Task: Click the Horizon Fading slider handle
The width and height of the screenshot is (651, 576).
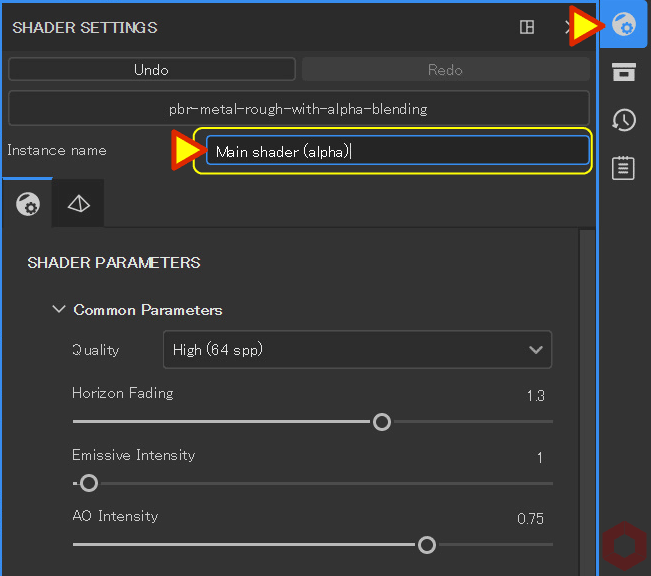Action: 382,422
